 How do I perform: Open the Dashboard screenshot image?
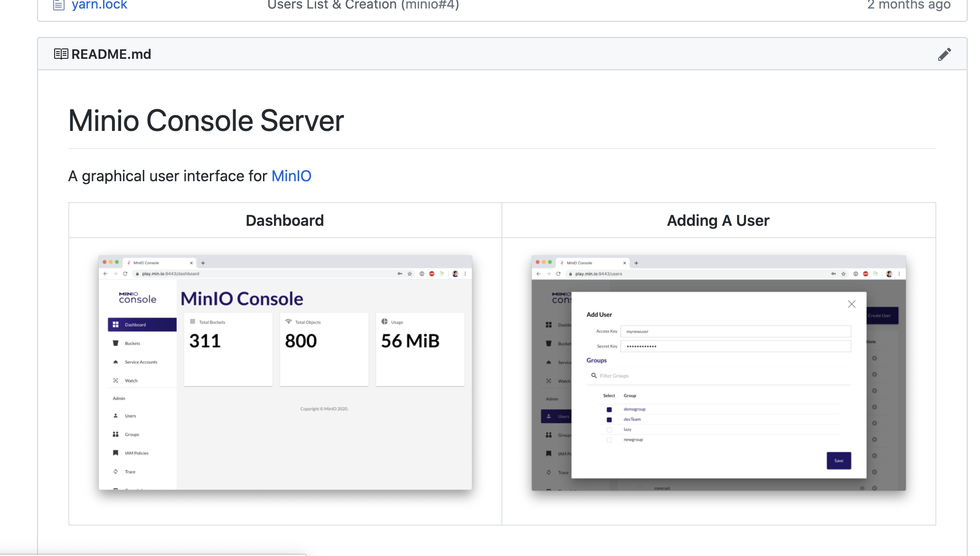pos(285,373)
